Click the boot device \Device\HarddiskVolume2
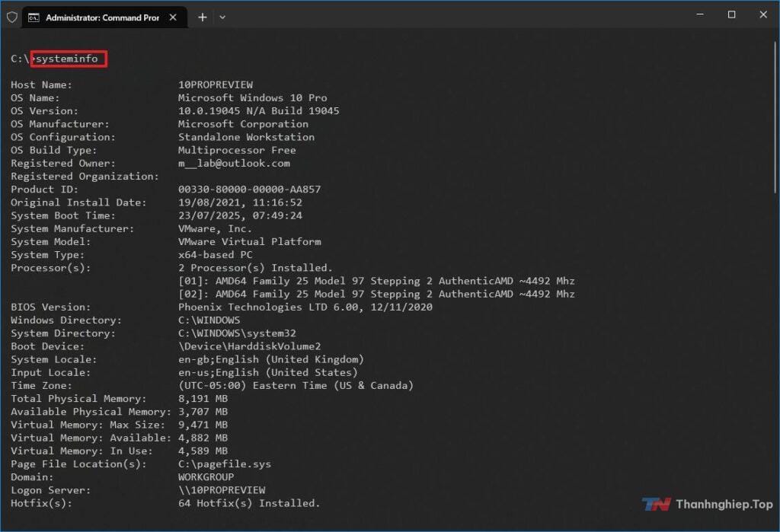 (x=249, y=346)
